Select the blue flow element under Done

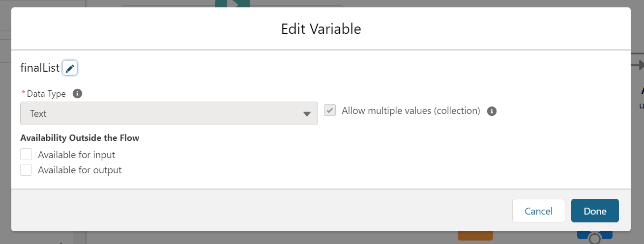click(x=595, y=235)
